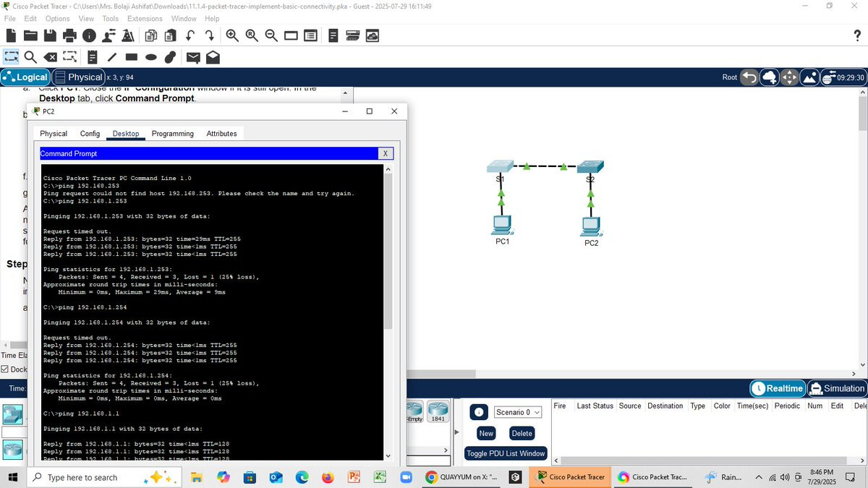Viewport: 868px width, 488px height.
Task: Click the Root navigation label
Action: pyautogui.click(x=731, y=77)
